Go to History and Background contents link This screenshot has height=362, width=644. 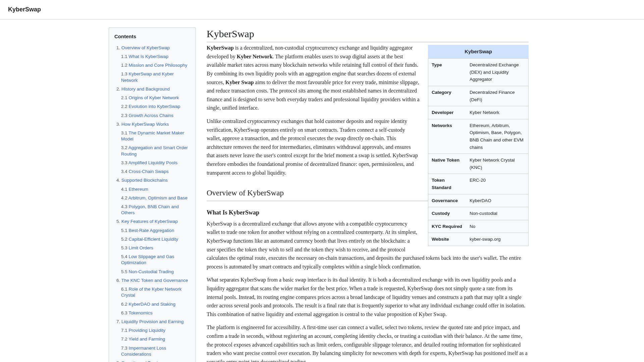[145, 89]
